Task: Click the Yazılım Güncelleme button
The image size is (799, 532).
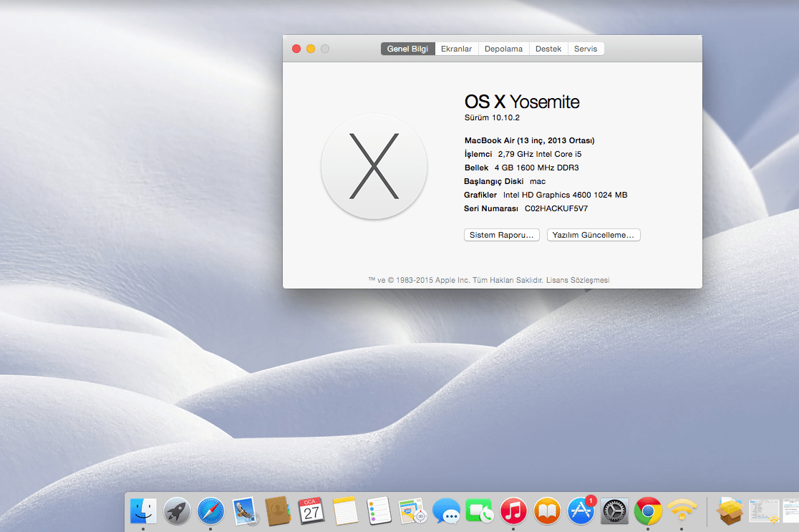Action: (594, 235)
